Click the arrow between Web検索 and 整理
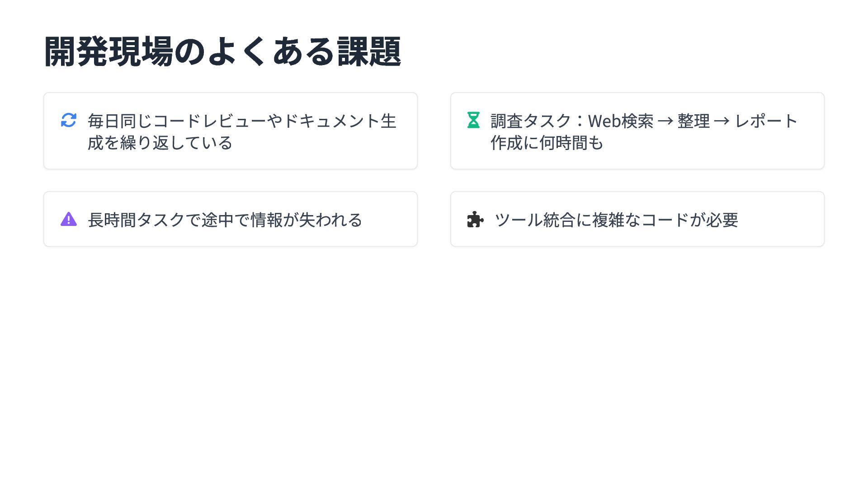The image size is (868, 488). click(x=665, y=121)
